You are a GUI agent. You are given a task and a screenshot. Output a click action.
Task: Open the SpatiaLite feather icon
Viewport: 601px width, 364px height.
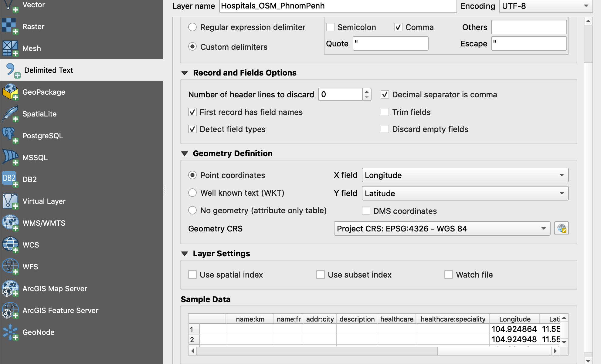pos(10,114)
